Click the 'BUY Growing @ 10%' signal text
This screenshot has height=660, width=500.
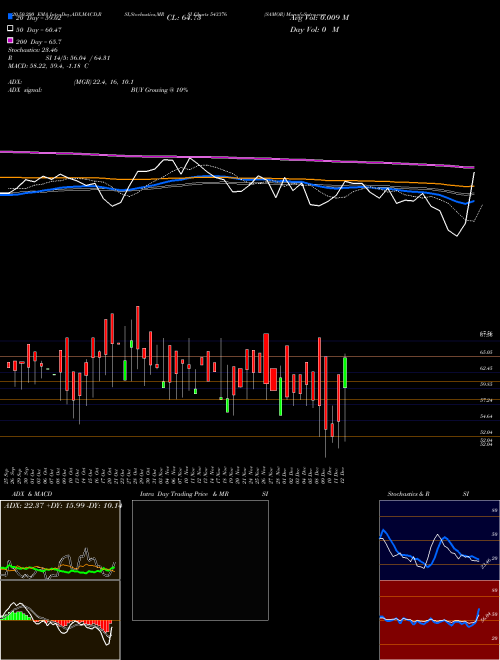159,90
